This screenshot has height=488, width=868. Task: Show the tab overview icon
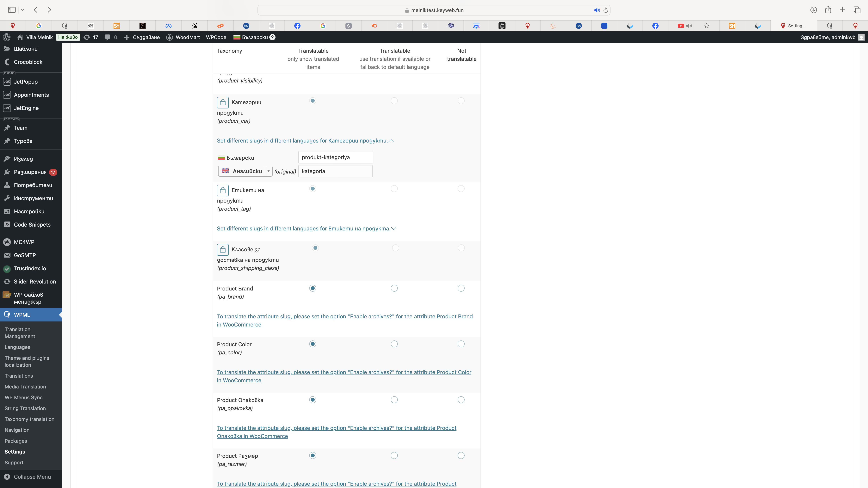857,10
